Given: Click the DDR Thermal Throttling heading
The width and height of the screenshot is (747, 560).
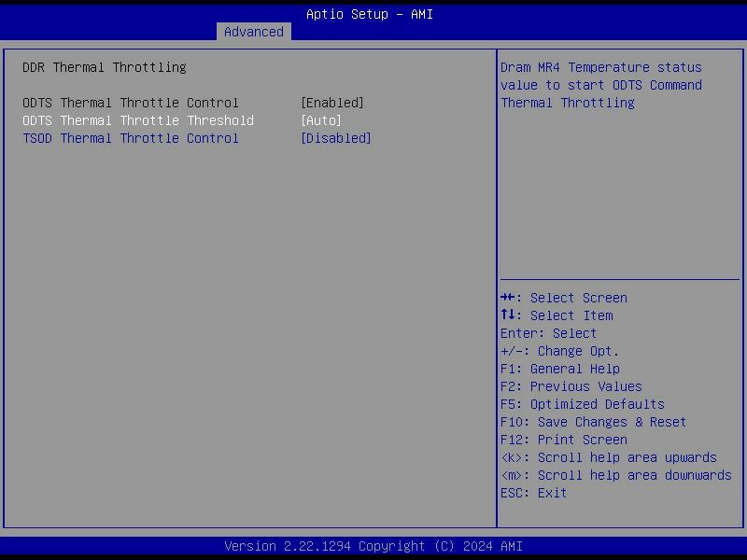Looking at the screenshot, I should pos(105,67).
